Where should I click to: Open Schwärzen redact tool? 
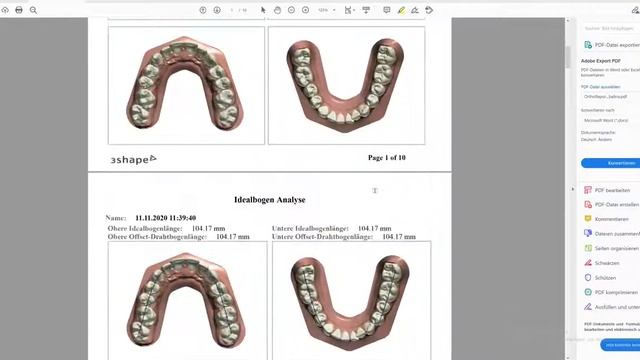click(x=602, y=263)
